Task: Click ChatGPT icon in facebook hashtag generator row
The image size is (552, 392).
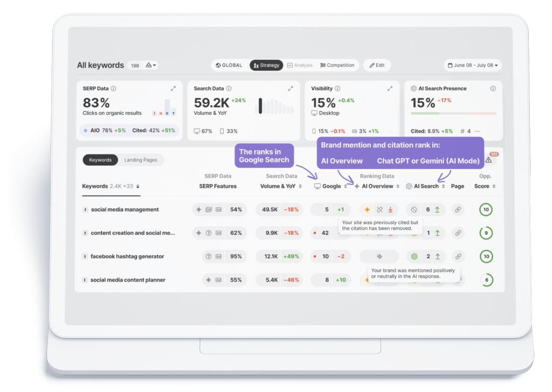Action: click(415, 257)
